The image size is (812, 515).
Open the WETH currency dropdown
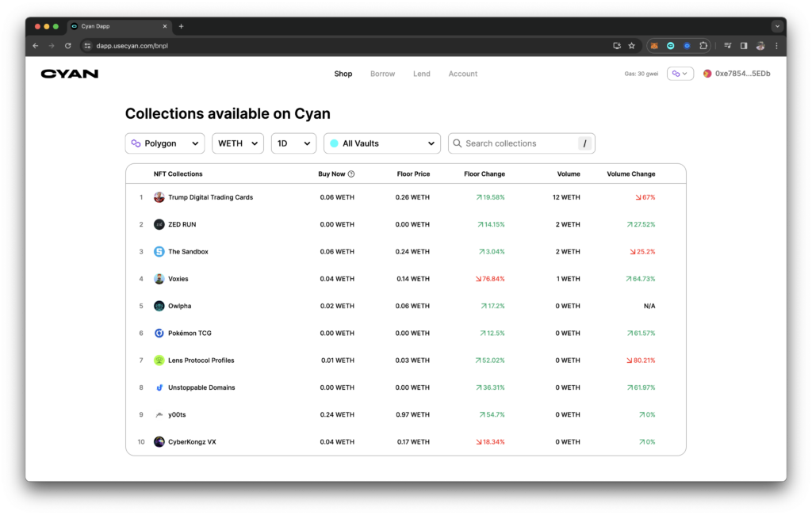click(x=237, y=143)
